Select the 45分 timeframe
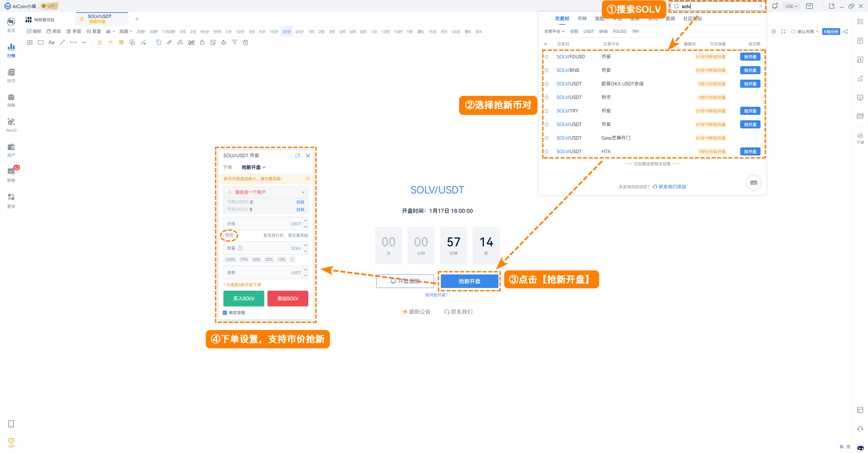This screenshot has width=868, height=453. click(x=299, y=32)
